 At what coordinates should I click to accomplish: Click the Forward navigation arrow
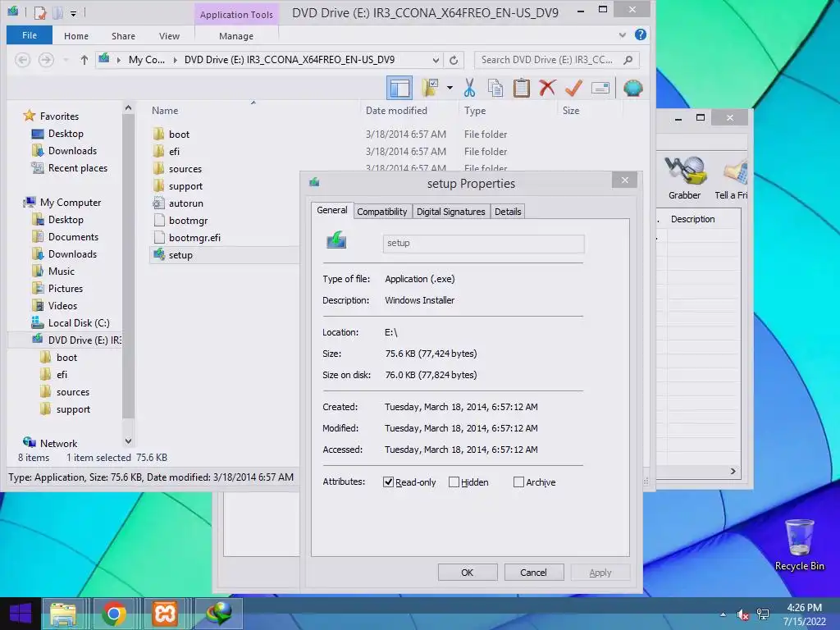46,60
